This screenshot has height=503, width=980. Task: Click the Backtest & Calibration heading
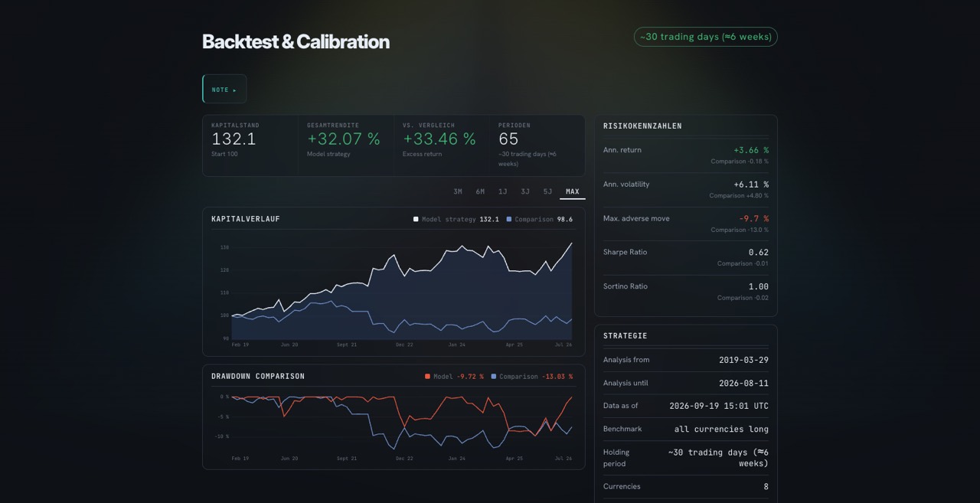(296, 41)
